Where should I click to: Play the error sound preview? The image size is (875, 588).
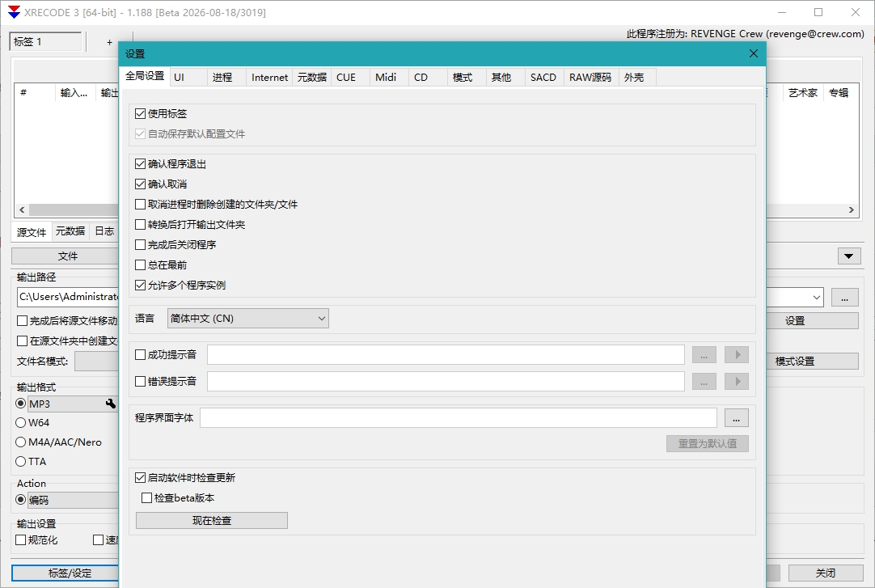pyautogui.click(x=737, y=382)
